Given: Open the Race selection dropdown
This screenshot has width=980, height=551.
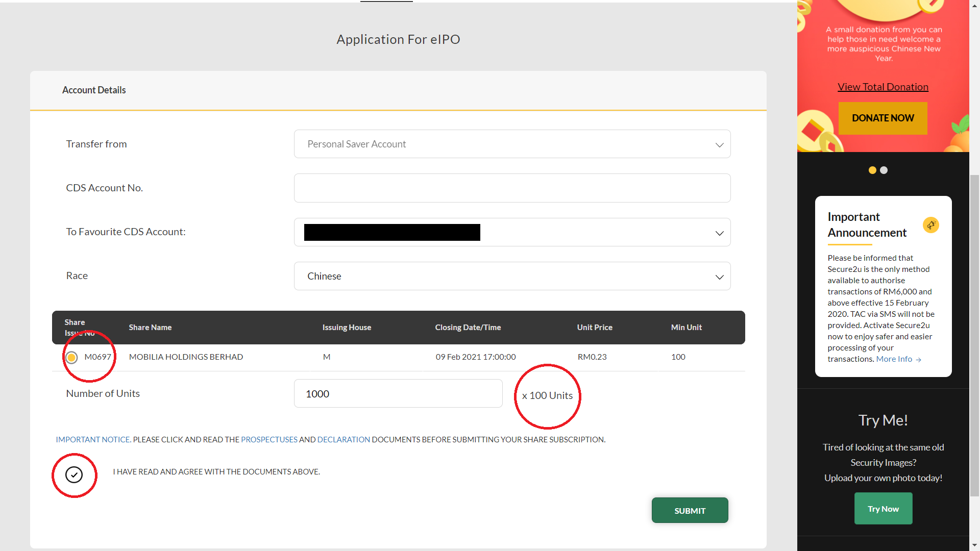Looking at the screenshot, I should [512, 276].
